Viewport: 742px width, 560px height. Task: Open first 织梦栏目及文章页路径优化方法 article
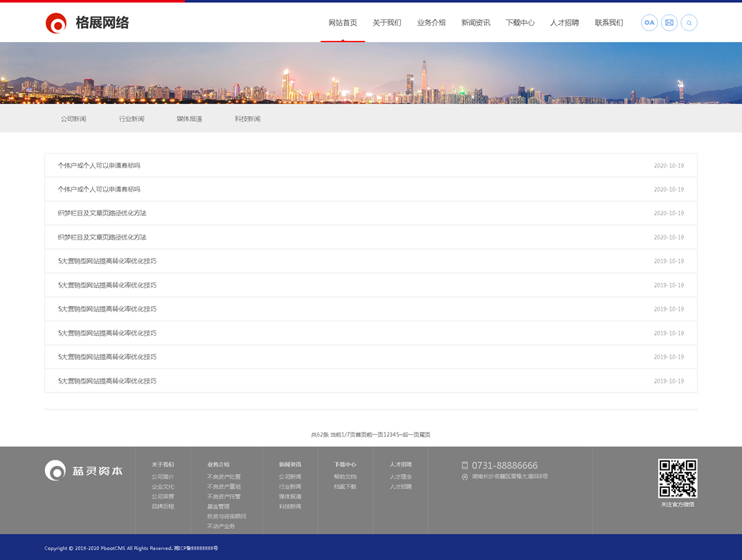[x=102, y=213]
